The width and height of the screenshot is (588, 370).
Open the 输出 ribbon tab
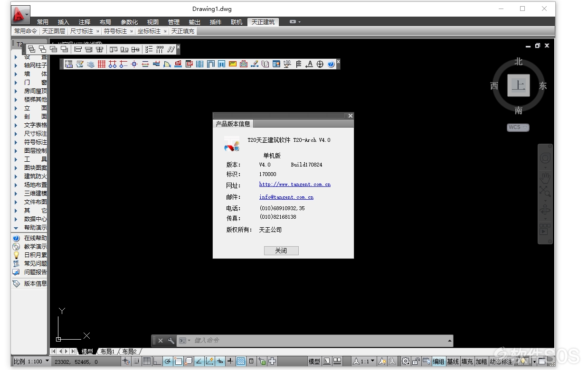(x=195, y=22)
